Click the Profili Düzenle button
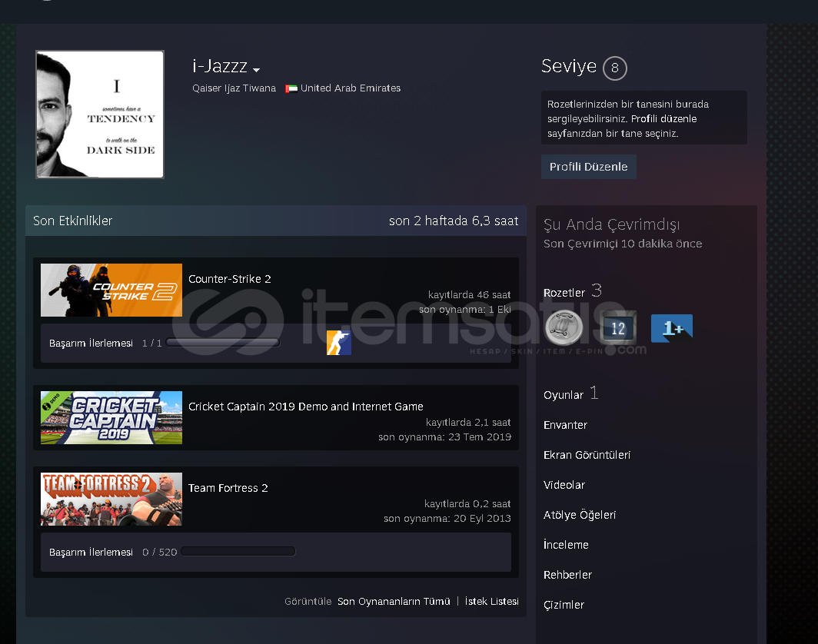 pos(588,167)
